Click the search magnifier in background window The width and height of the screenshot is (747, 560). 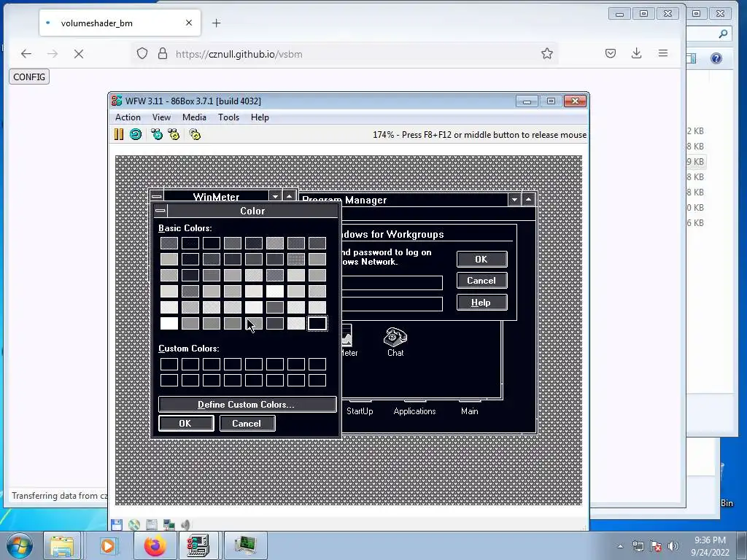click(x=723, y=34)
